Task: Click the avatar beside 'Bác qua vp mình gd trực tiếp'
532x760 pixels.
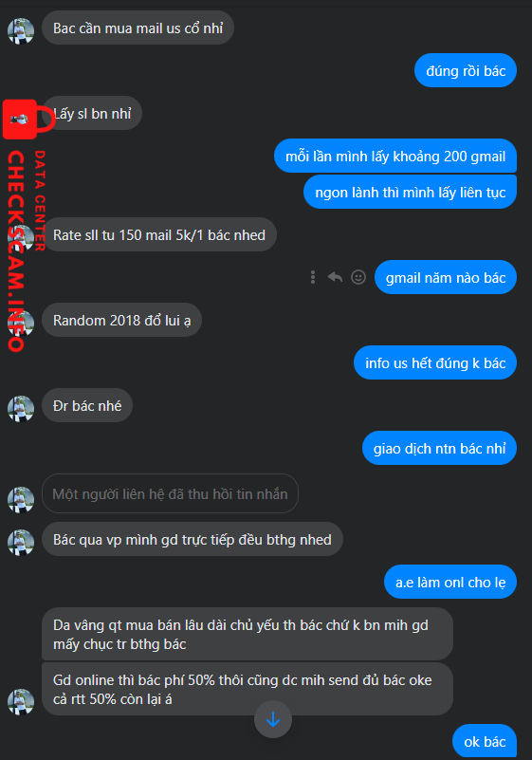Action: pyautogui.click(x=21, y=543)
